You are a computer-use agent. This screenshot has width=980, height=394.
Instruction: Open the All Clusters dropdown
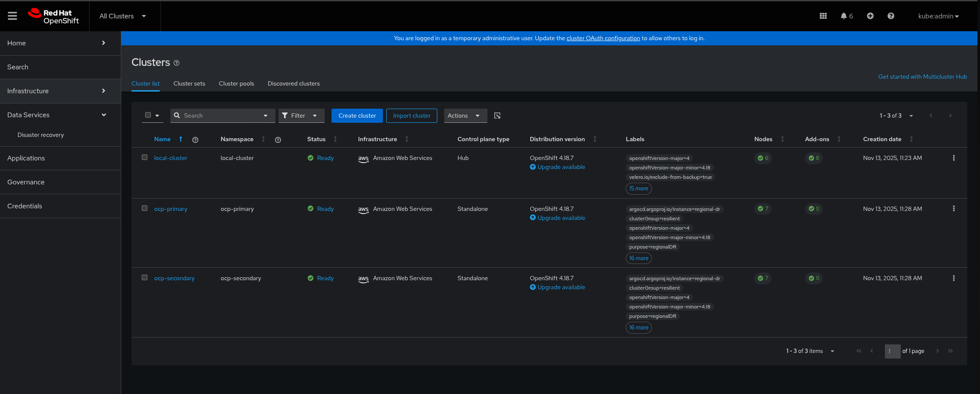pyautogui.click(x=123, y=16)
